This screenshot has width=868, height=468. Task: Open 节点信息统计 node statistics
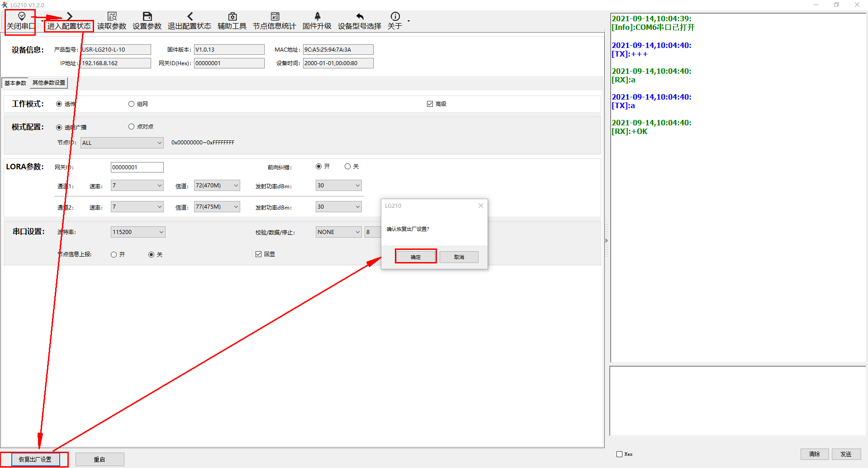(275, 17)
